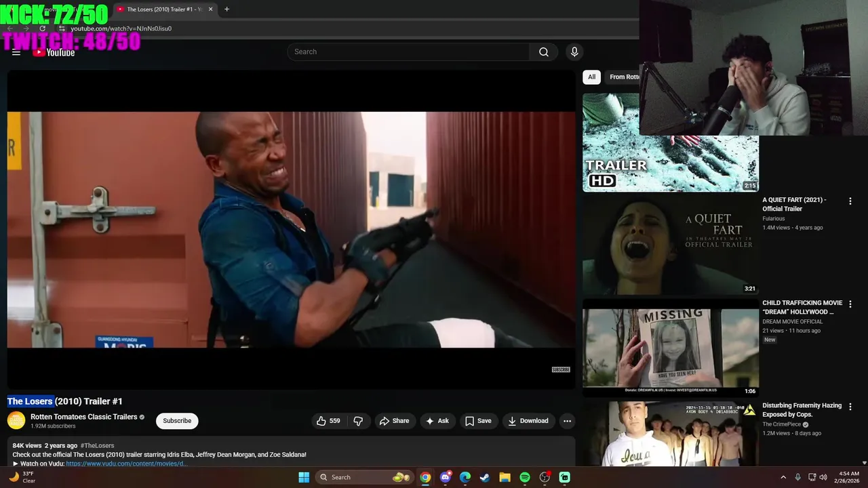This screenshot has height=488, width=868.
Task: Open options for Disturbing Fraternity Hazing video
Action: (x=850, y=407)
